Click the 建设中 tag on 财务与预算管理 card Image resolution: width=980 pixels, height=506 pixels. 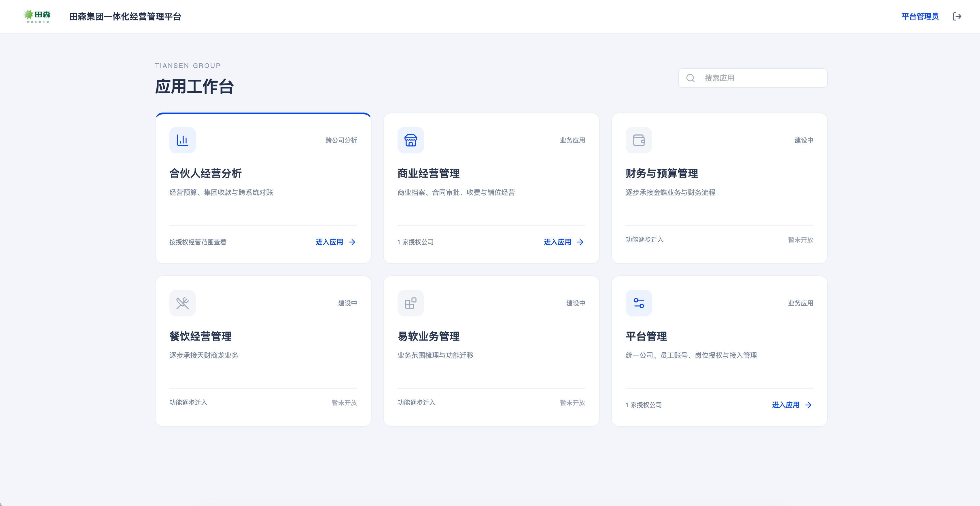[803, 140]
